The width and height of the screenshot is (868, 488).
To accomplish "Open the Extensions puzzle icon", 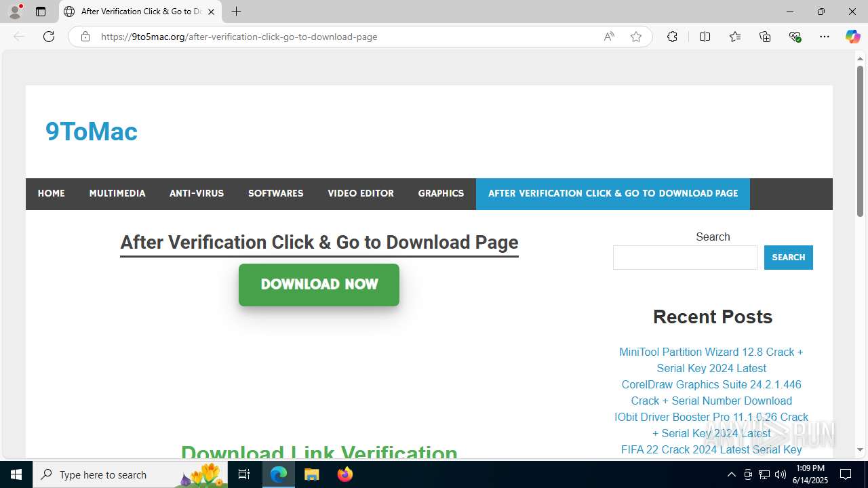I will pyautogui.click(x=672, y=37).
